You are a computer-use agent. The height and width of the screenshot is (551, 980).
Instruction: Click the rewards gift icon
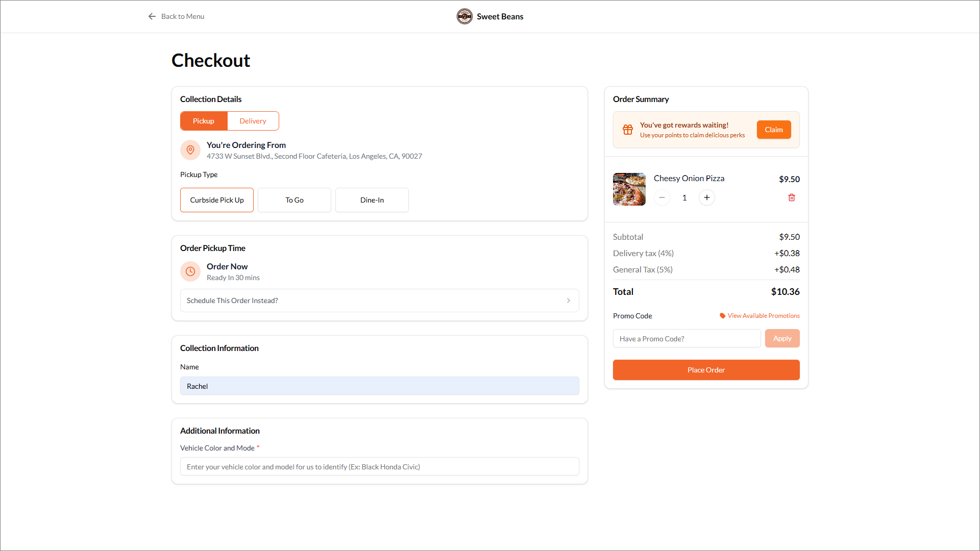click(627, 130)
